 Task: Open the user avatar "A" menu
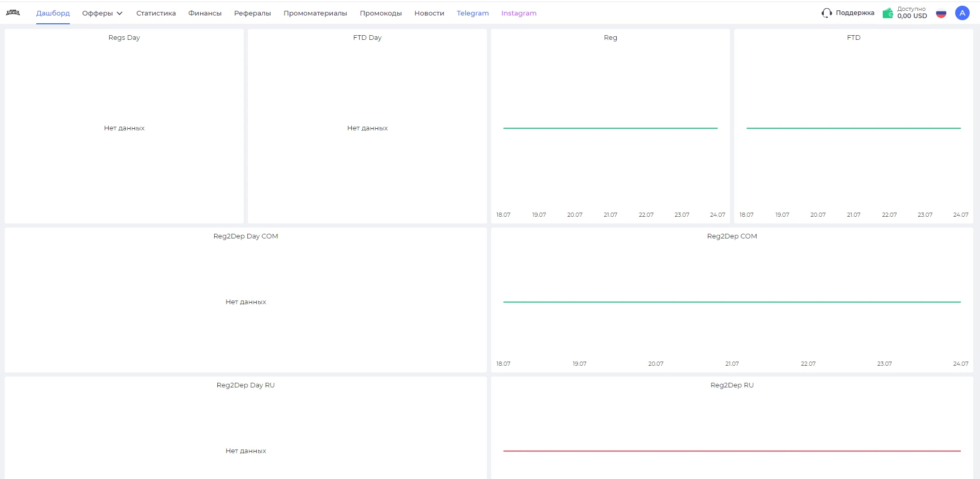point(962,13)
